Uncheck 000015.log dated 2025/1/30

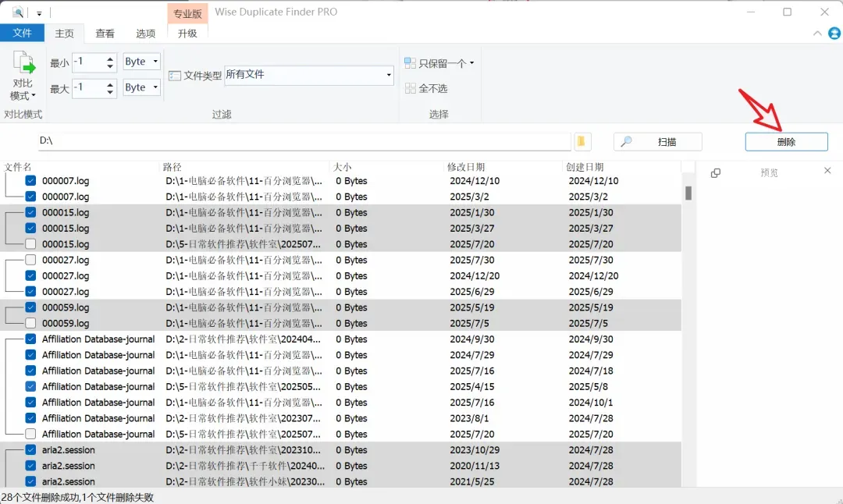click(x=30, y=213)
